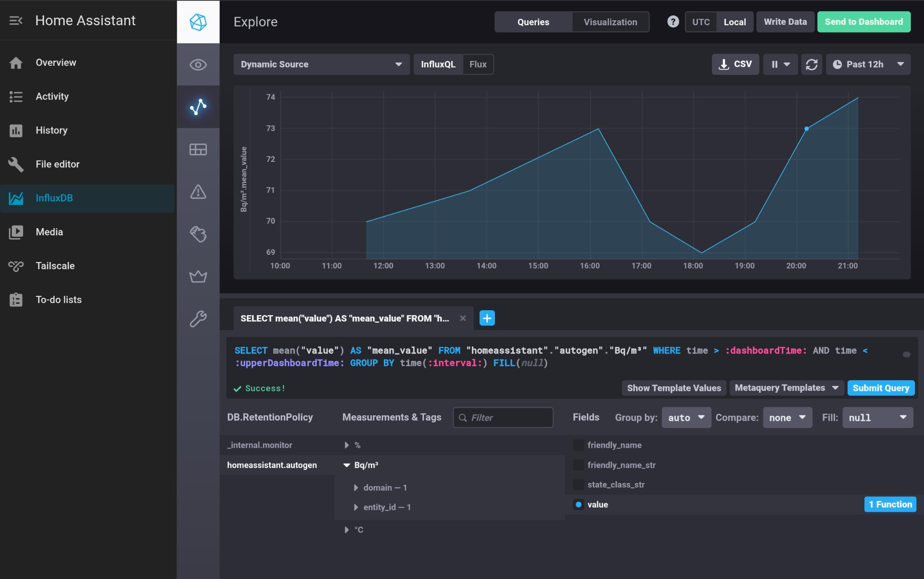Open the To-do lists clipboard icon
Screen dimensions: 924x579
(16, 300)
